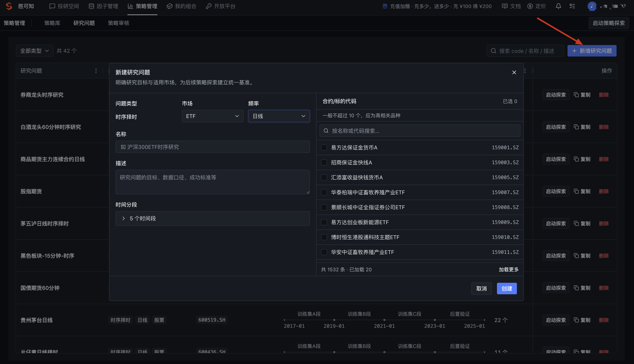Open 研究问题 column options menu
This screenshot has height=364, width=634.
[x=96, y=71]
